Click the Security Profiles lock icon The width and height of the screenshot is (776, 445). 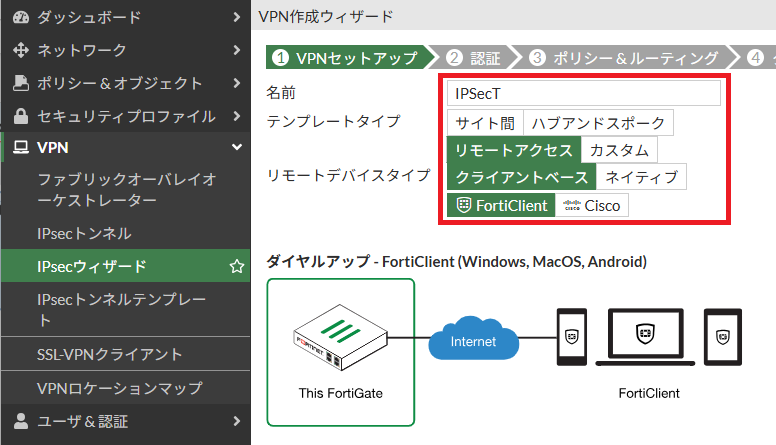click(x=21, y=116)
